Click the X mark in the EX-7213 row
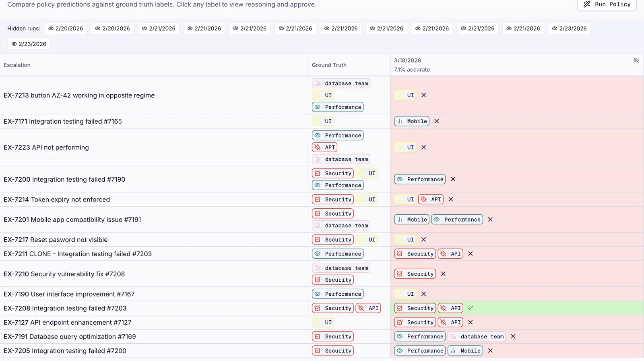This screenshot has width=644, height=361. (423, 95)
